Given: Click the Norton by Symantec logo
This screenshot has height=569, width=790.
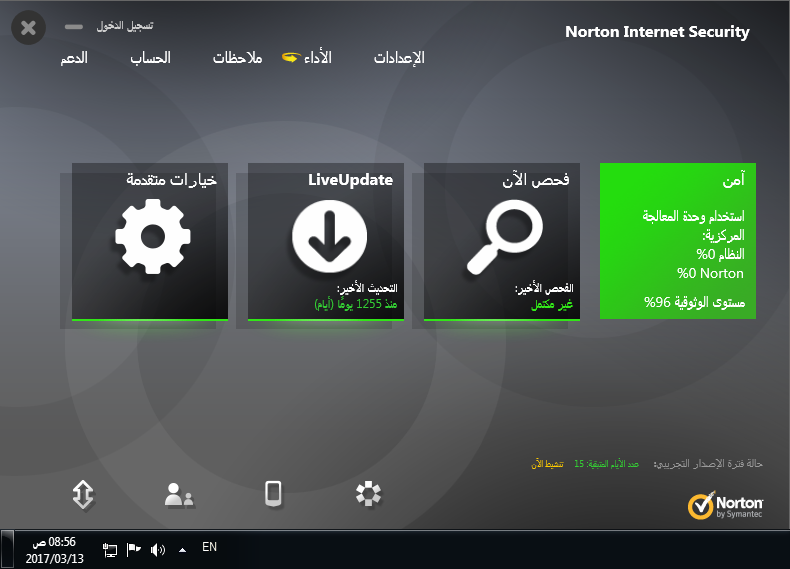Looking at the screenshot, I should click(x=726, y=505).
